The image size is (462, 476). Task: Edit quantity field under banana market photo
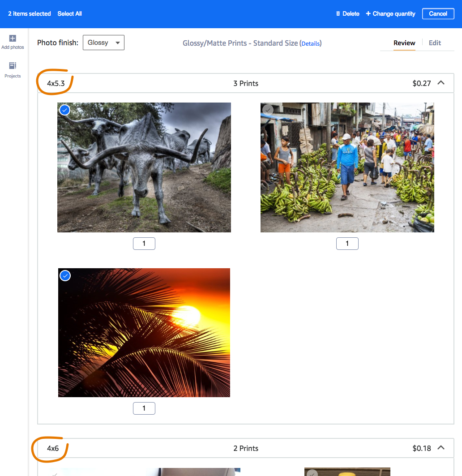347,244
